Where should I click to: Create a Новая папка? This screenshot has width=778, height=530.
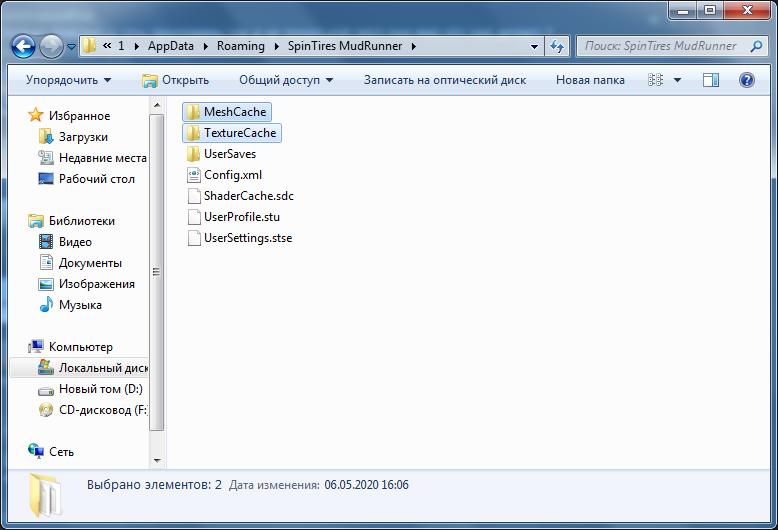pos(590,80)
